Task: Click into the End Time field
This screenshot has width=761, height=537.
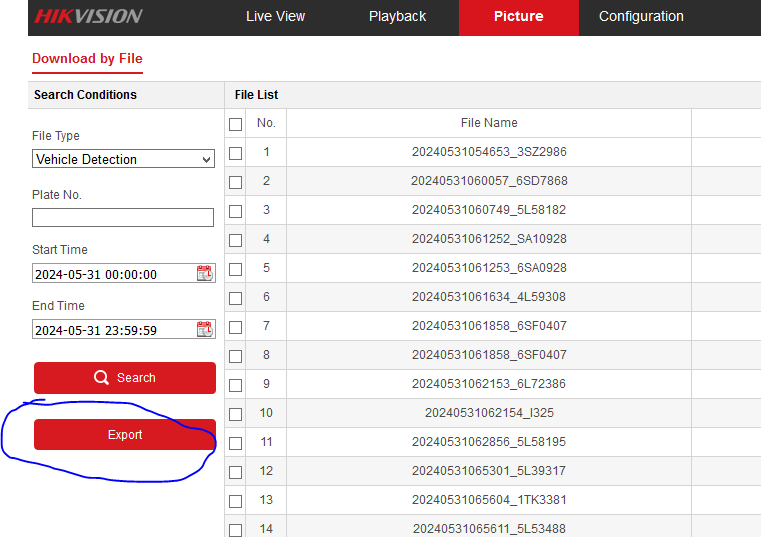Action: 112,330
